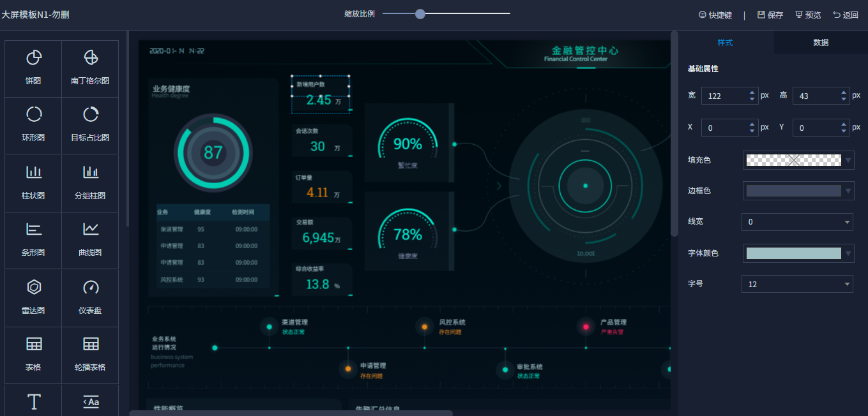This screenshot has width=868, height=416.
Task: Expand the font size (字号) dropdown
Action: 796,284
